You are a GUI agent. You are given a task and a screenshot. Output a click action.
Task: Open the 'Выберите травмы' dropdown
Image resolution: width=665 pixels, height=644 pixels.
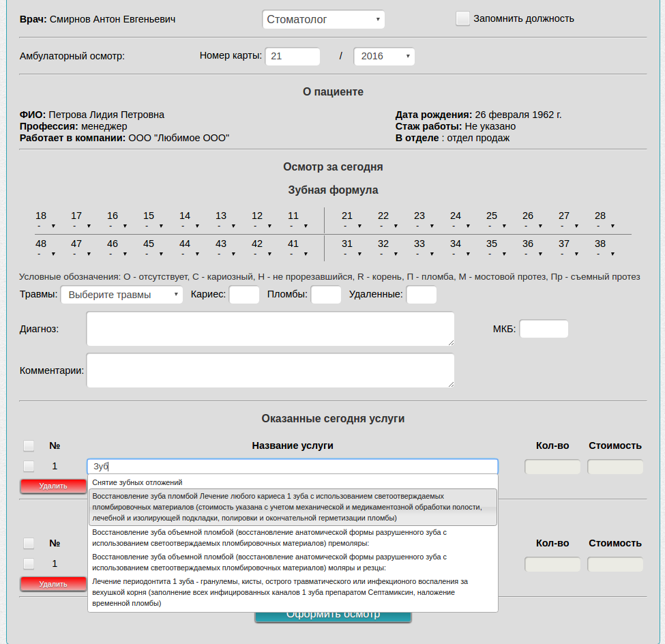point(122,295)
